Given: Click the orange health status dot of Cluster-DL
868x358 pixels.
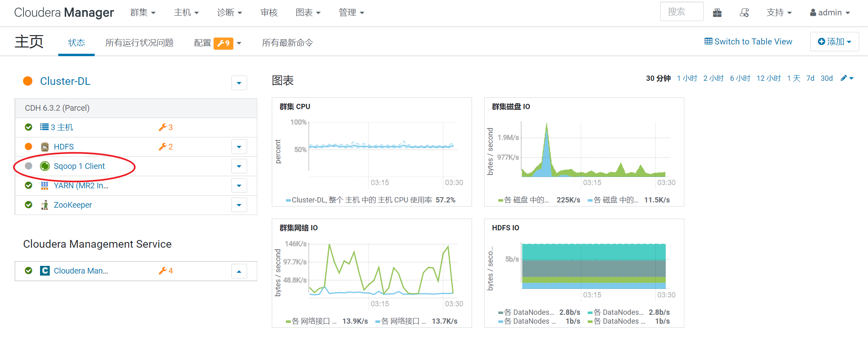Looking at the screenshot, I should point(28,81).
